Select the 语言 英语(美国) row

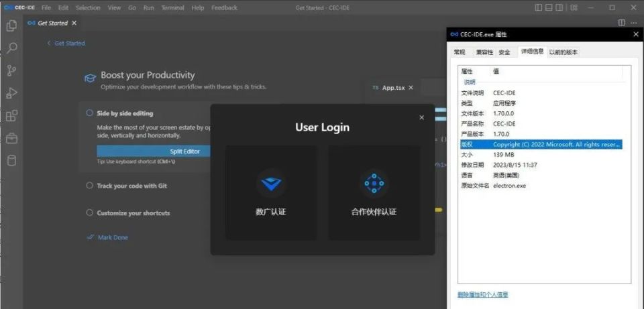pos(541,175)
